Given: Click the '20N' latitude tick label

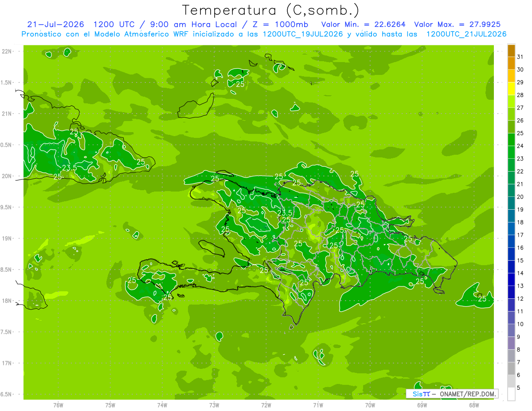Looking at the screenshot, I should pyautogui.click(x=7, y=176).
